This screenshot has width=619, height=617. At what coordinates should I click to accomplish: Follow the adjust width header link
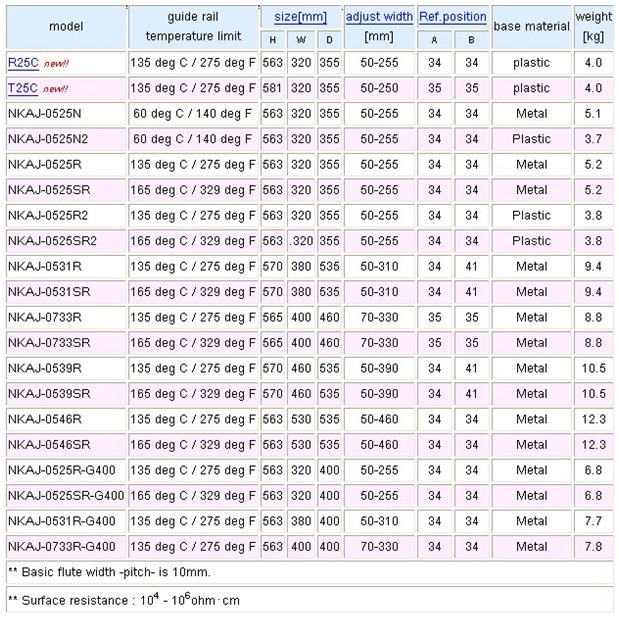(x=379, y=17)
